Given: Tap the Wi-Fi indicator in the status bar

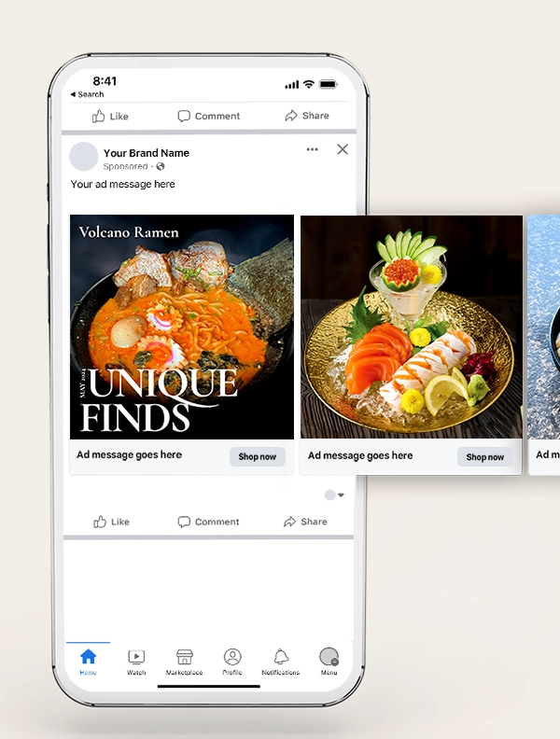Looking at the screenshot, I should (x=309, y=84).
